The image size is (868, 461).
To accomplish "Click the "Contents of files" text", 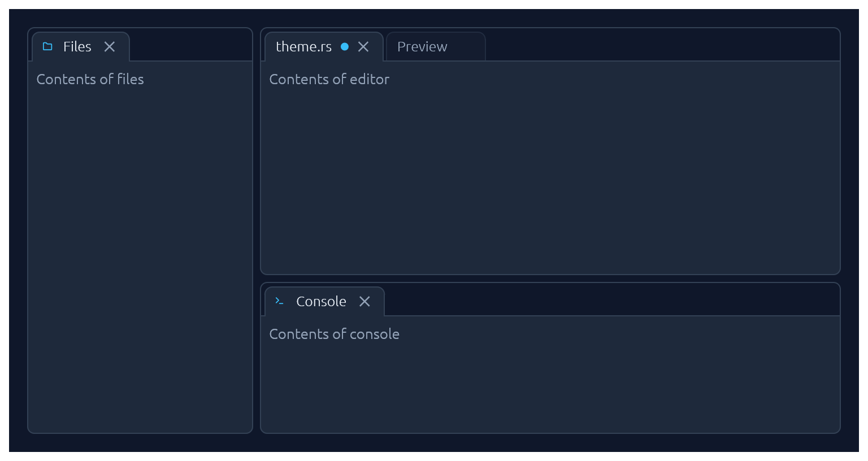I will coord(90,79).
